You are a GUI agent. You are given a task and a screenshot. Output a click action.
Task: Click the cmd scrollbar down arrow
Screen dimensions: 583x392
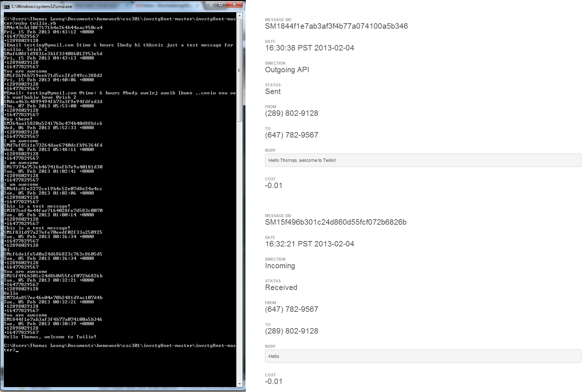point(240,384)
